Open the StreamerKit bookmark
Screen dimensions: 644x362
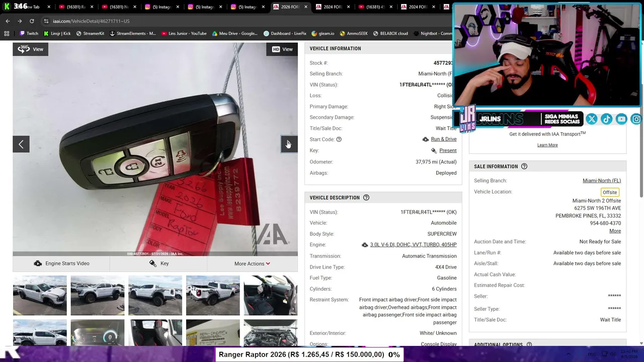(90, 34)
